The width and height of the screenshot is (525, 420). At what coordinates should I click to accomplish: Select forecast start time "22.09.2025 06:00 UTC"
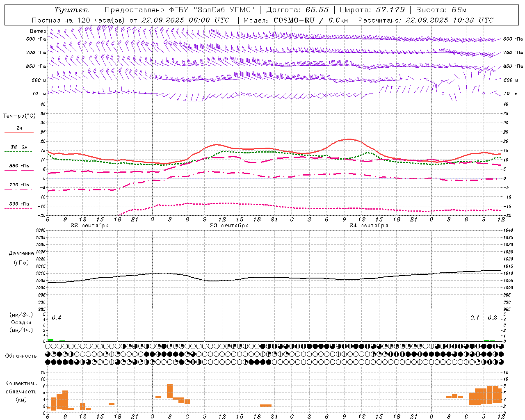point(185,20)
